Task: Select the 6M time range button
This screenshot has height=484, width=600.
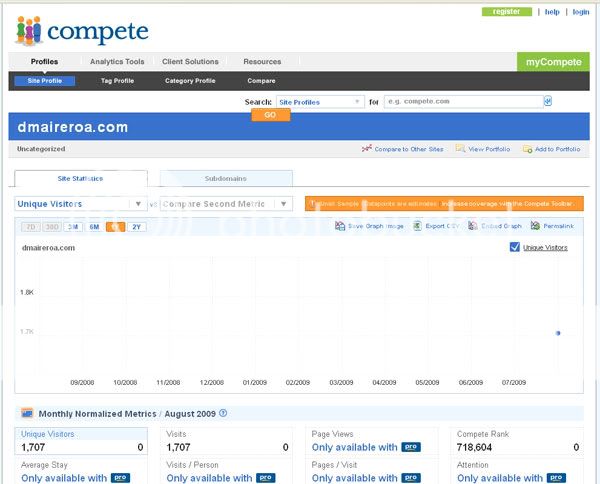Action: click(94, 227)
